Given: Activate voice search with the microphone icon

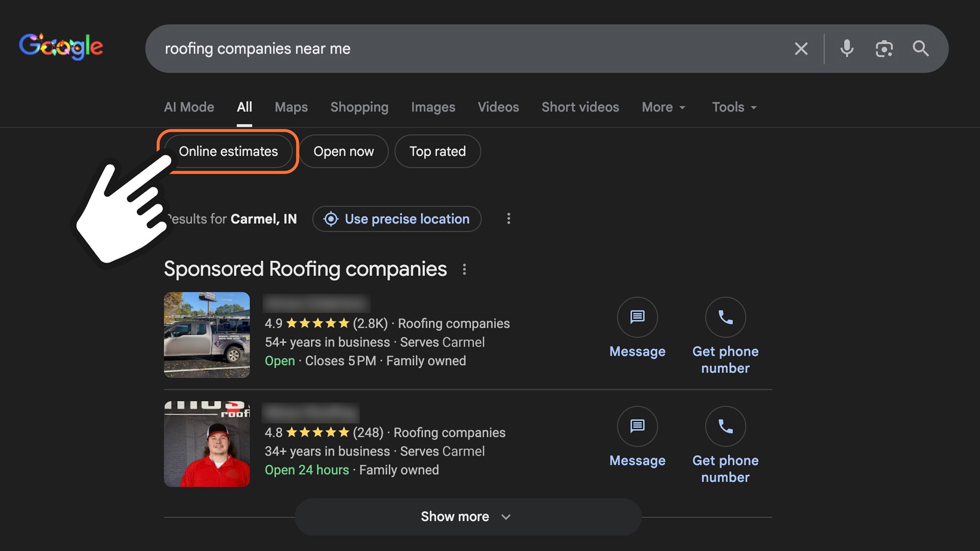Looking at the screenshot, I should [x=847, y=48].
